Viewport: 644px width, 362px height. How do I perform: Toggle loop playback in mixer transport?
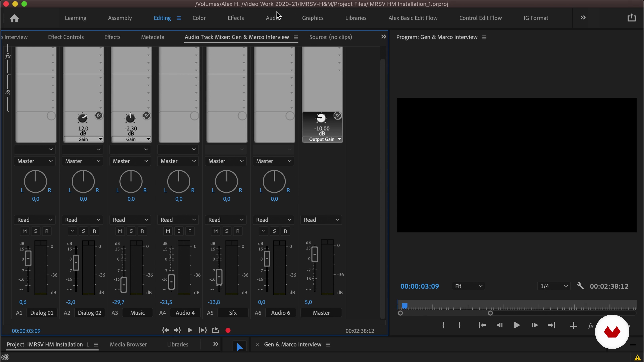215,330
